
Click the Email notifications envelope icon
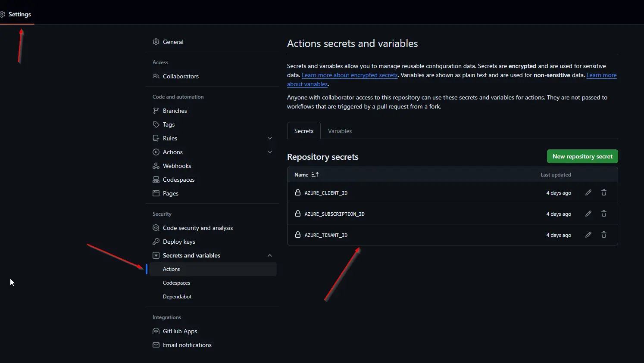tap(156, 345)
